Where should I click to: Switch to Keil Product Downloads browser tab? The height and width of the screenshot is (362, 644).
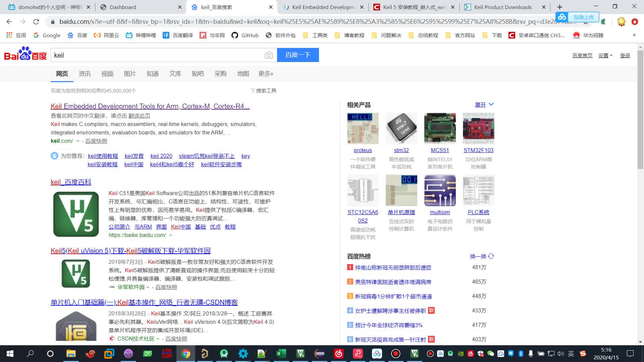click(x=505, y=7)
